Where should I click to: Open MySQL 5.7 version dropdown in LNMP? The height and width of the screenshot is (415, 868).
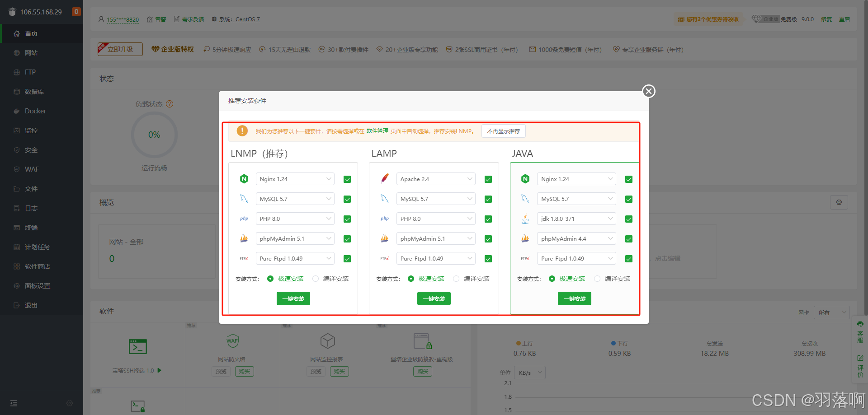point(295,199)
